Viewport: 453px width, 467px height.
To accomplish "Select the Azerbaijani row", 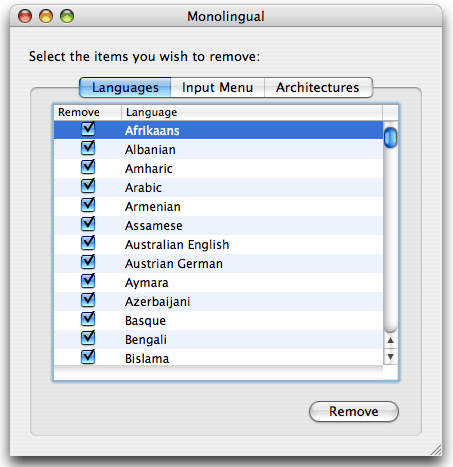I will coord(218,301).
